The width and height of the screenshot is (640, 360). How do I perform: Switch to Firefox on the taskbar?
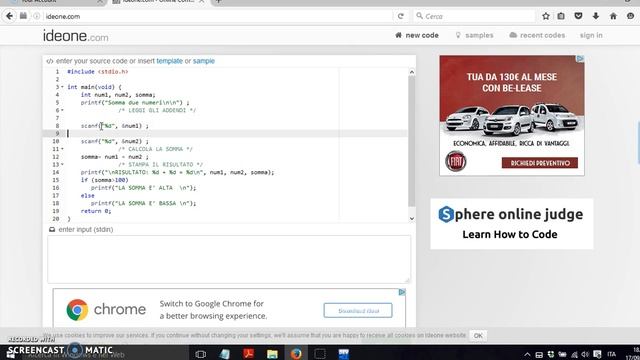coord(296,353)
